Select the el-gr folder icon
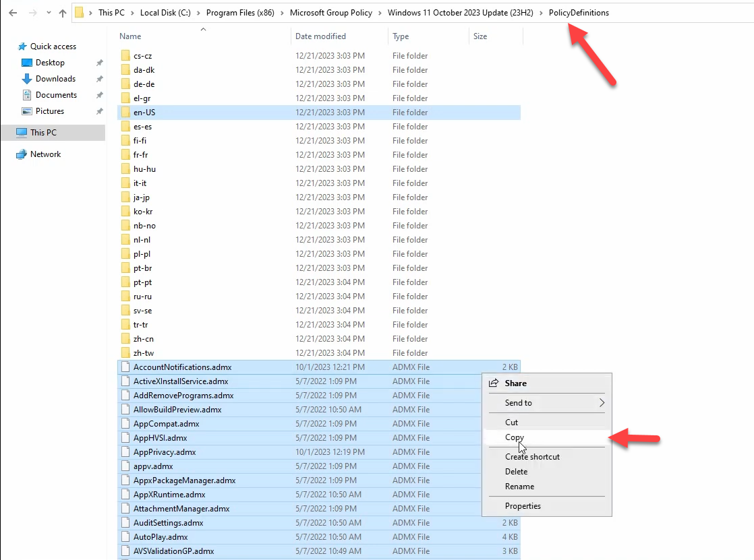The height and width of the screenshot is (560, 754). coord(125,98)
